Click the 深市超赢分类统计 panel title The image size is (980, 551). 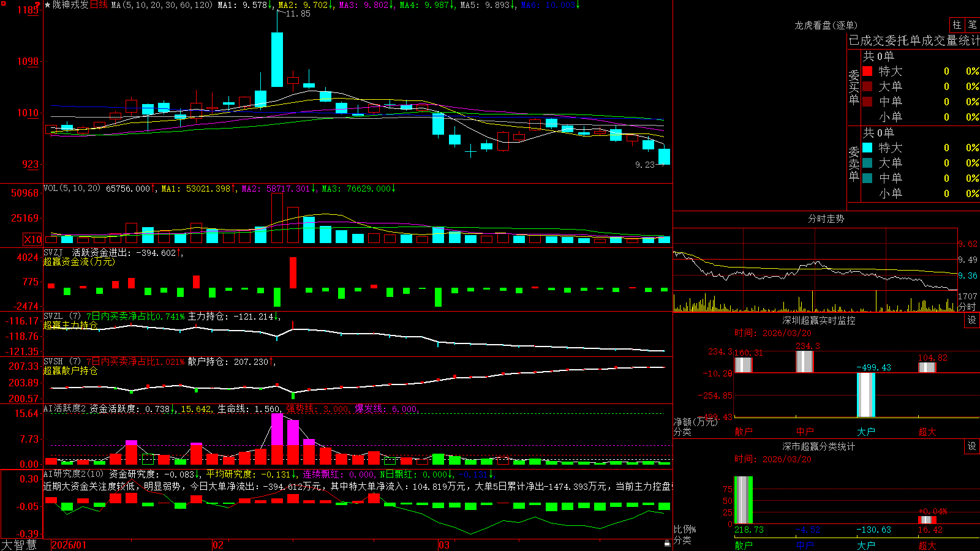tap(819, 446)
